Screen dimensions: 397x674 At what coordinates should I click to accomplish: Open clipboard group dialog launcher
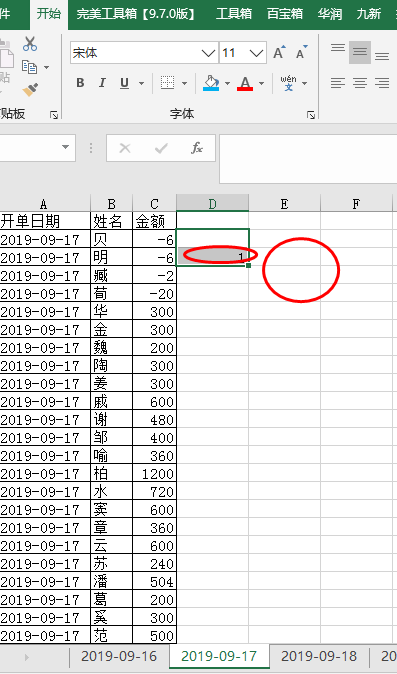54,115
